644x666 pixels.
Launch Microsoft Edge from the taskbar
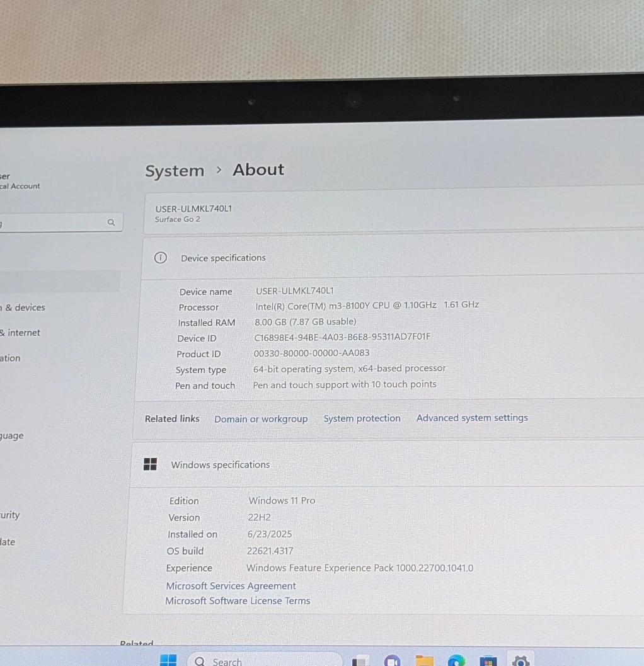(x=456, y=661)
